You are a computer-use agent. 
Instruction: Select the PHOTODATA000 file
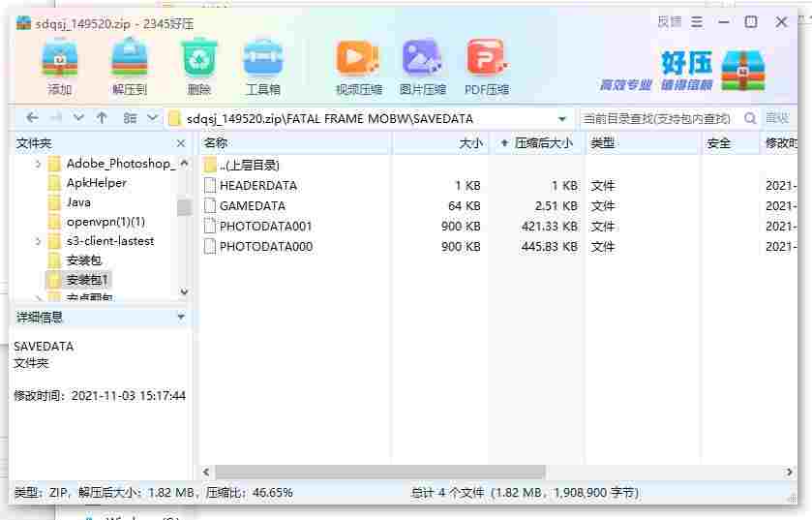pos(258,247)
